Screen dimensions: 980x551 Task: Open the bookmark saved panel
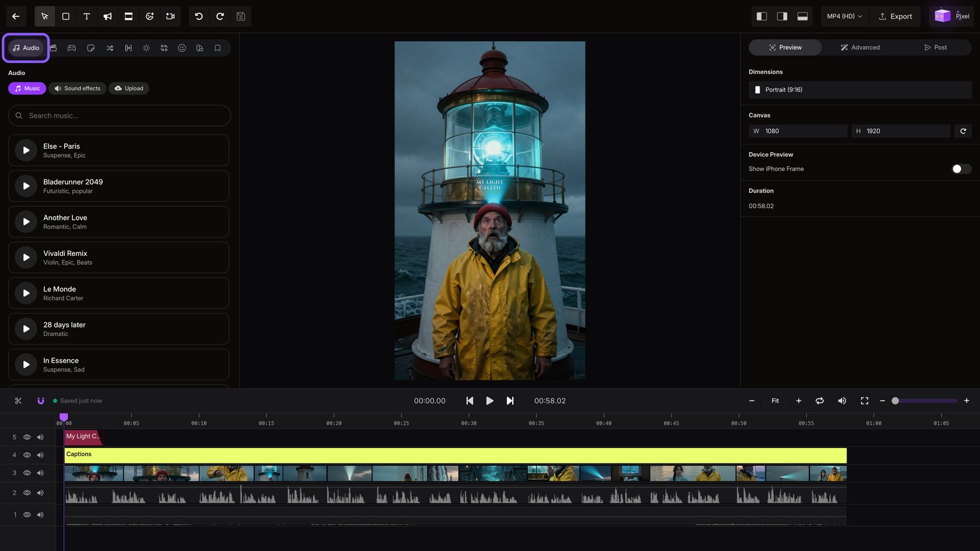click(x=217, y=48)
